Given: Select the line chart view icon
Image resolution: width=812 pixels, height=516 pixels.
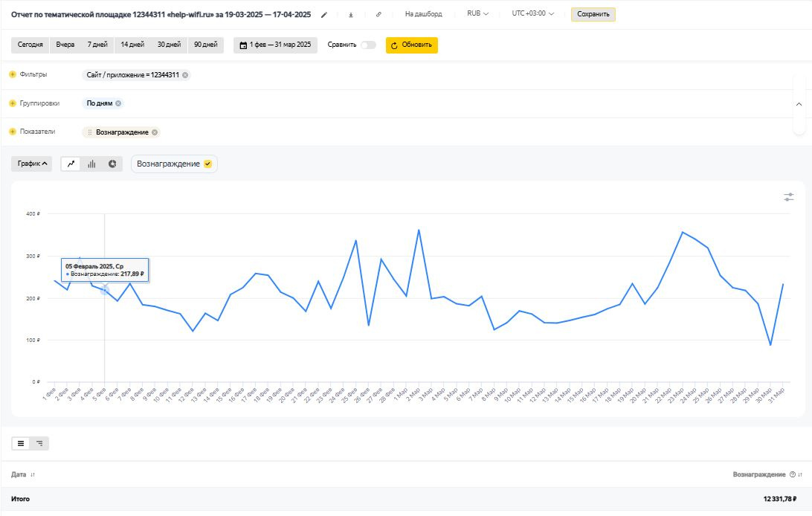Looking at the screenshot, I should 71,164.
